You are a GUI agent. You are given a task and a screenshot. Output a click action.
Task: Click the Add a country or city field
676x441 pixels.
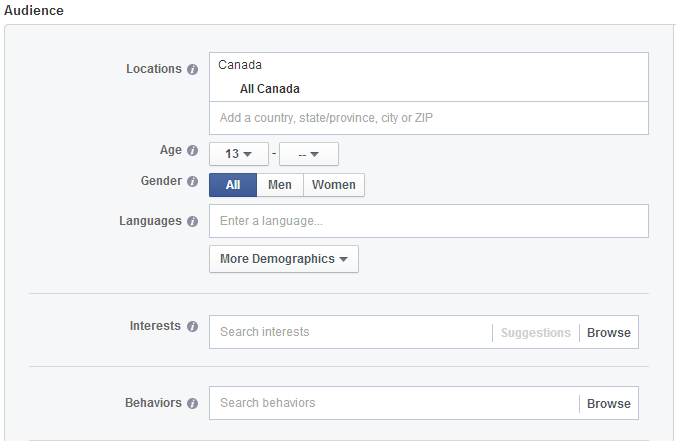pyautogui.click(x=429, y=118)
